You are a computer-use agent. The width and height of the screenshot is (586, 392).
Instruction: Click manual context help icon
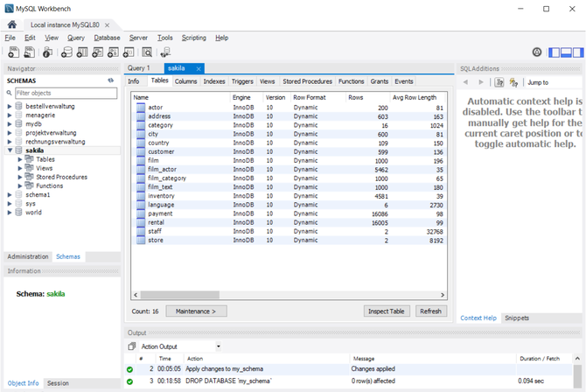coord(499,82)
